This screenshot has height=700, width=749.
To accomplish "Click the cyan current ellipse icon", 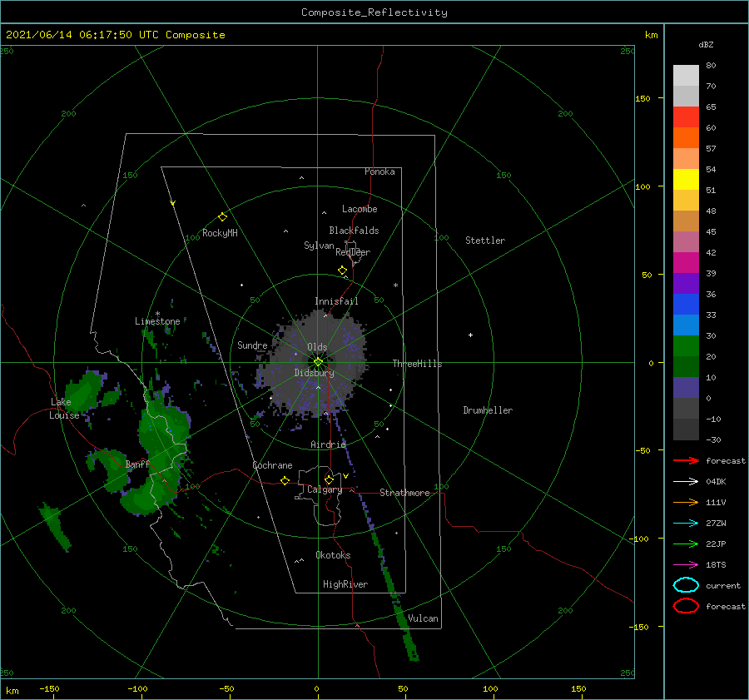I will click(686, 585).
